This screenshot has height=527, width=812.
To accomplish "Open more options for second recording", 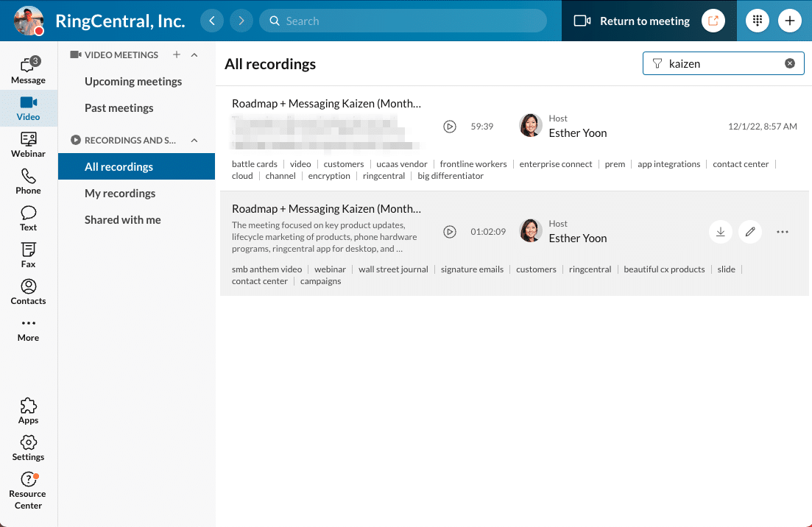I will pyautogui.click(x=783, y=232).
